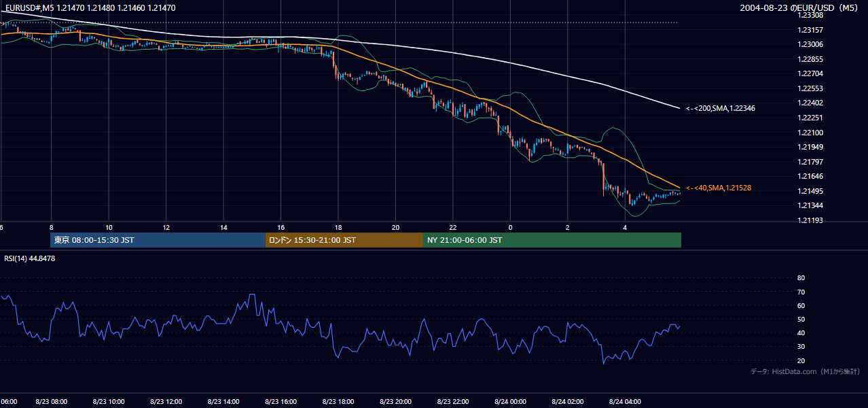Screen dimensions: 868x408
Task: Click time label 8/23 22:00
Action: pyautogui.click(x=453, y=402)
